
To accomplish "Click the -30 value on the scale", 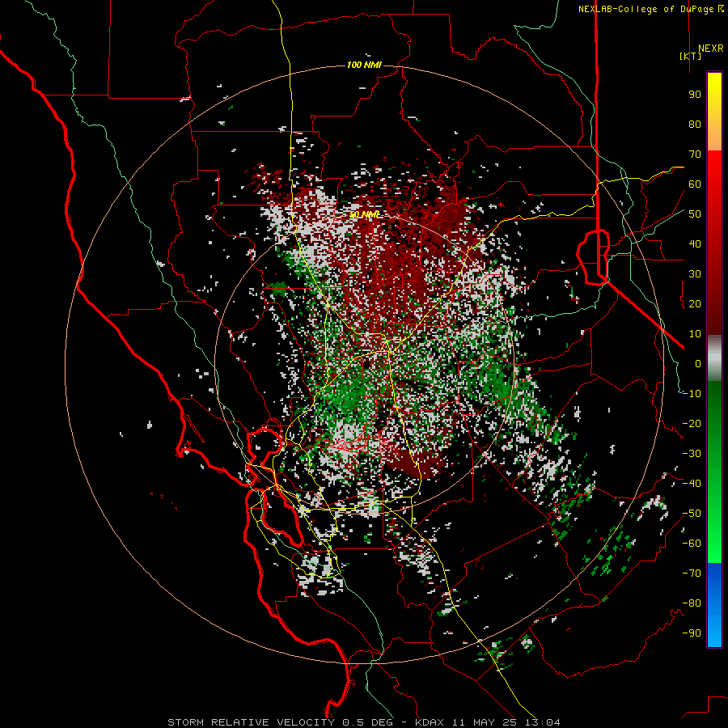I will [692, 454].
